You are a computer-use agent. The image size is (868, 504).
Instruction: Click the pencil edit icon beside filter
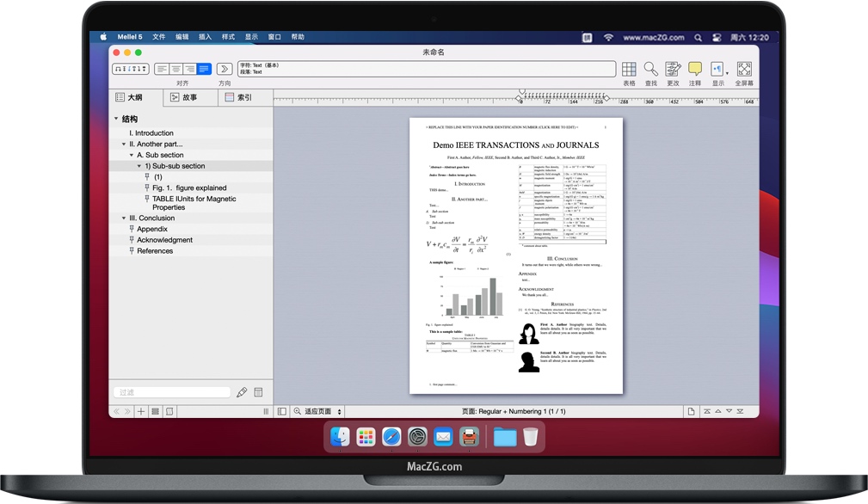242,392
